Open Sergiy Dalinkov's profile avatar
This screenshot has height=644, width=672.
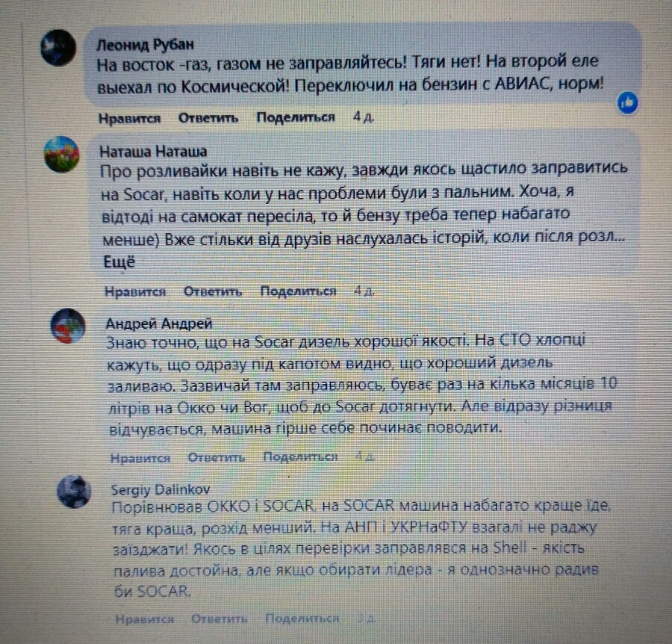pyautogui.click(x=74, y=492)
